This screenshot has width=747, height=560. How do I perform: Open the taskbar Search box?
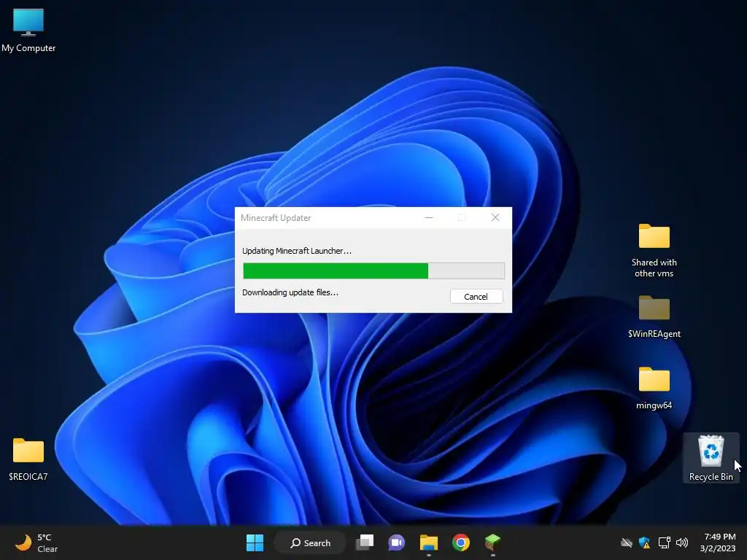coord(310,542)
